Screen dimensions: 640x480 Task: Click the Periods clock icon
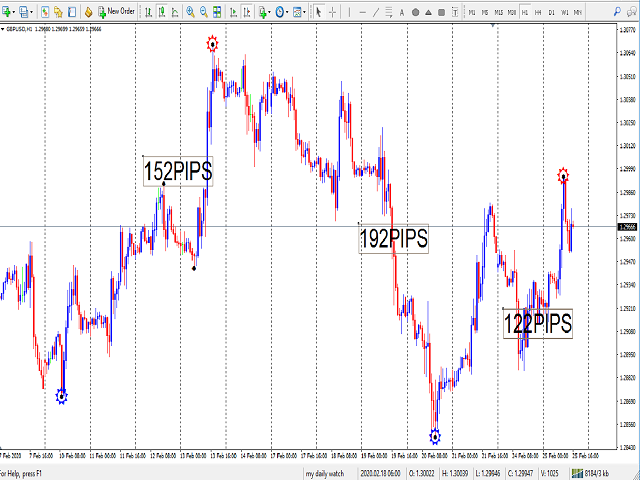pyautogui.click(x=280, y=12)
